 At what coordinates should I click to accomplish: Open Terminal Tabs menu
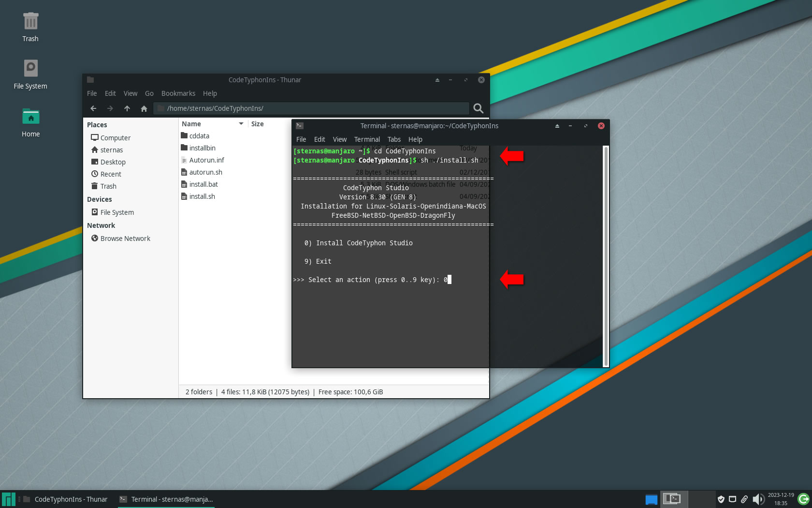394,139
